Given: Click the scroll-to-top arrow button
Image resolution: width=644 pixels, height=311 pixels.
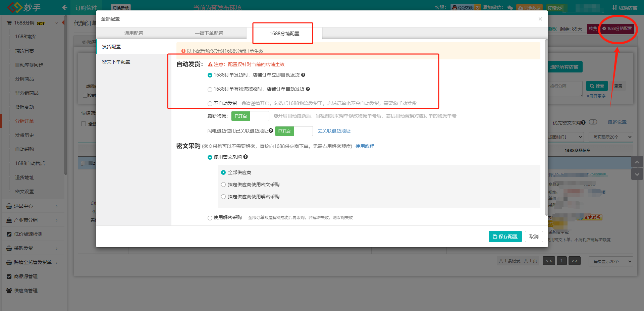Looking at the screenshot, I should [637, 162].
